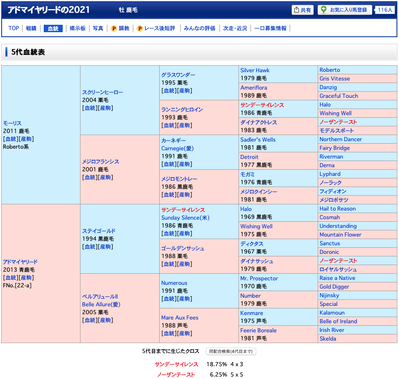Image resolution: width=399 pixels, height=379 pixels.
Task: Click Gris Vitesse link
Action: (335, 79)
